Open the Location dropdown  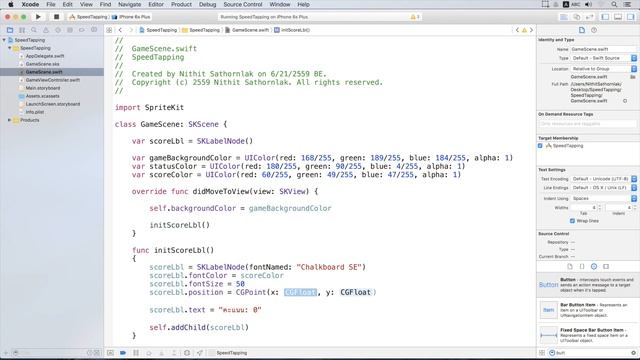point(604,69)
